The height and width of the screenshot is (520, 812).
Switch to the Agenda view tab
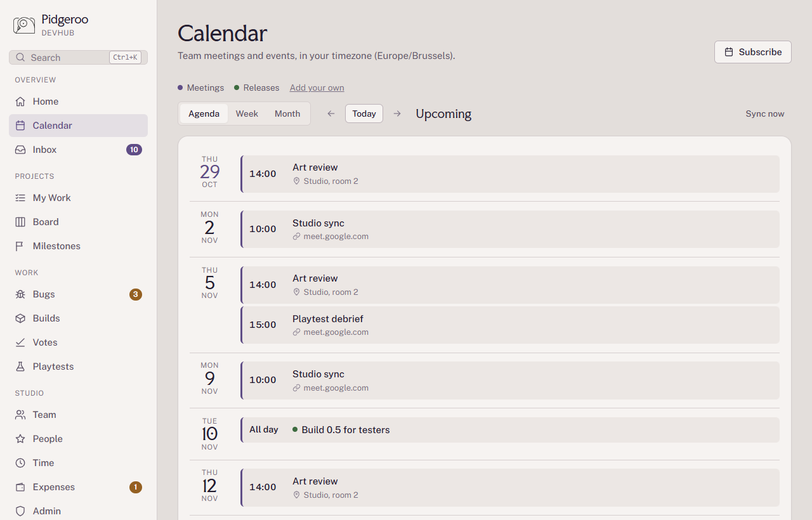coord(204,114)
